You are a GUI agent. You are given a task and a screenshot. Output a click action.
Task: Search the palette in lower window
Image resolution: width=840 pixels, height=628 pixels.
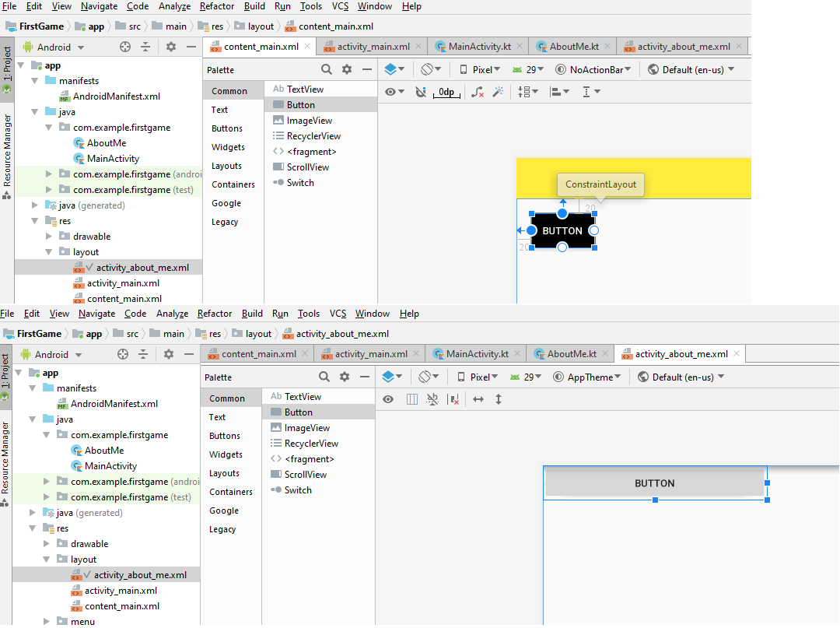(x=324, y=377)
